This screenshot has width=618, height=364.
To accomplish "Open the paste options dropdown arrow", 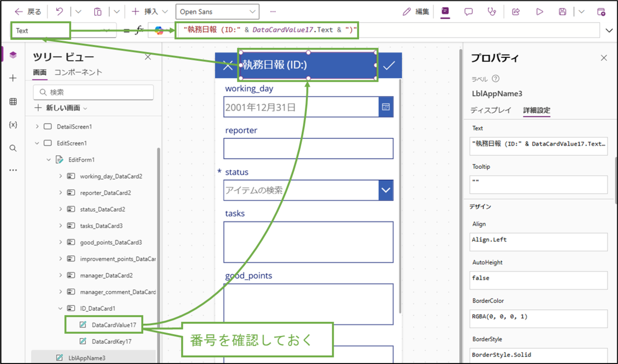I will [x=116, y=11].
